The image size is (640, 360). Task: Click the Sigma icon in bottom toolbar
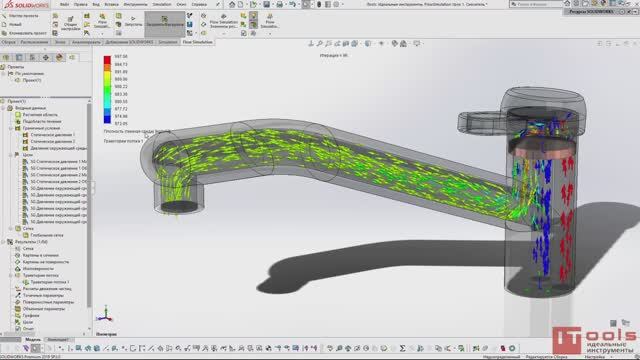click(402, 348)
